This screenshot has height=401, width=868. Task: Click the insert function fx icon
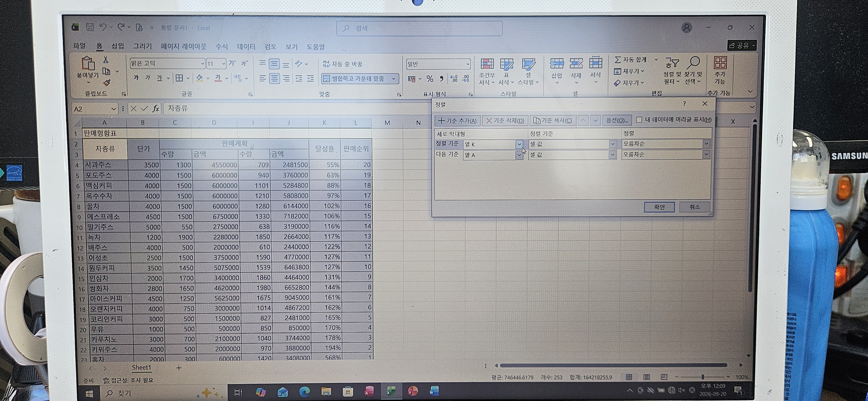(x=155, y=108)
